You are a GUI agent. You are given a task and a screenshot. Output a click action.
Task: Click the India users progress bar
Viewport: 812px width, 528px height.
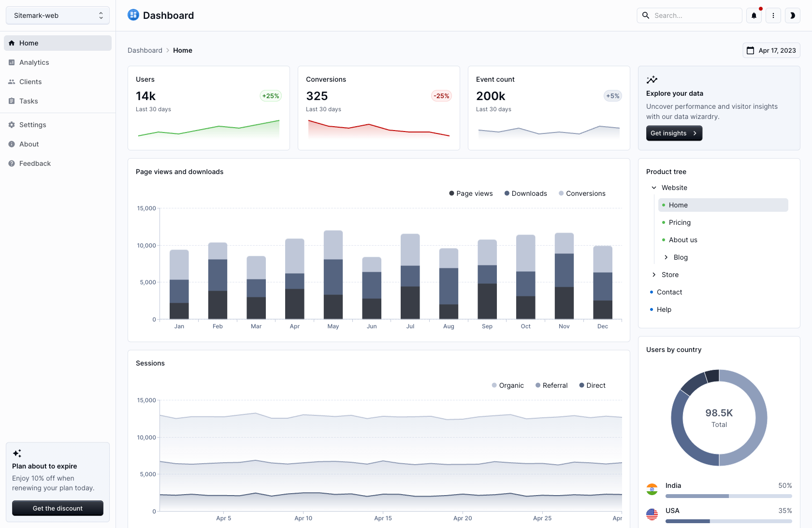click(728, 496)
